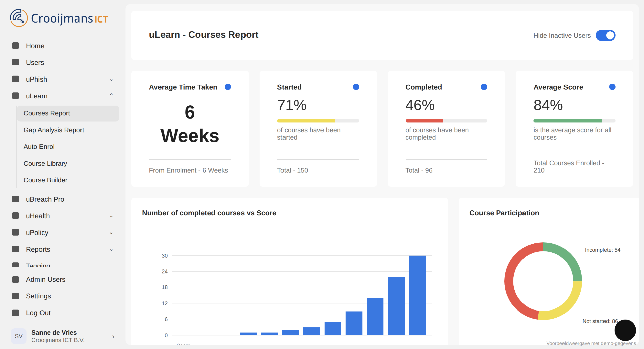This screenshot has height=349, width=644.
Task: Click the SV user avatar
Action: [x=19, y=336]
